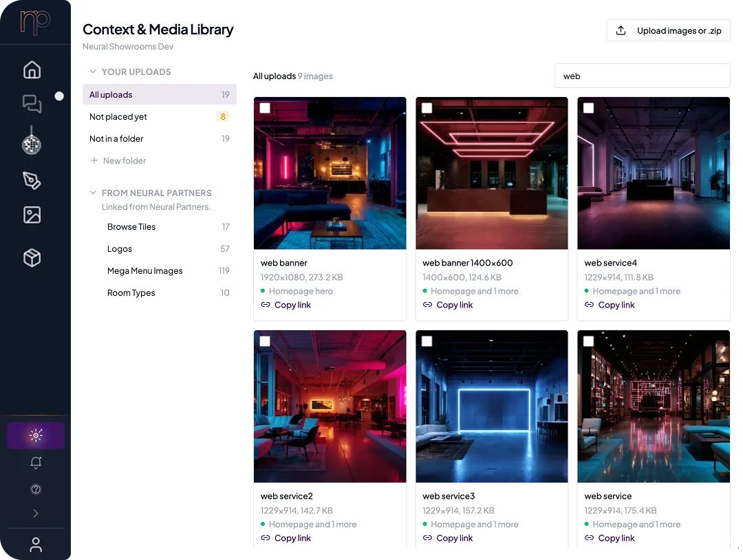This screenshot has height=560, width=743.
Task: Click link icon for web service card
Action: coord(589,538)
